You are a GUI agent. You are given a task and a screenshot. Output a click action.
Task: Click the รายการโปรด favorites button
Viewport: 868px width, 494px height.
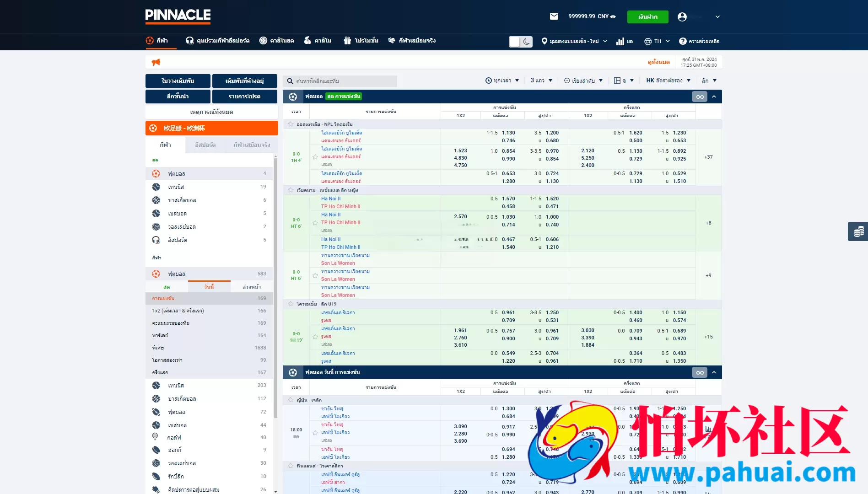[x=245, y=96]
